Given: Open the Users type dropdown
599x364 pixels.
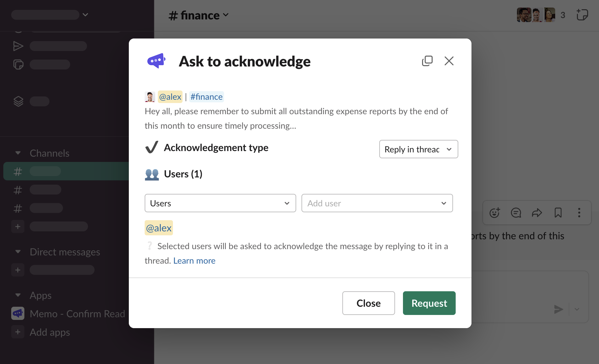Looking at the screenshot, I should (220, 203).
